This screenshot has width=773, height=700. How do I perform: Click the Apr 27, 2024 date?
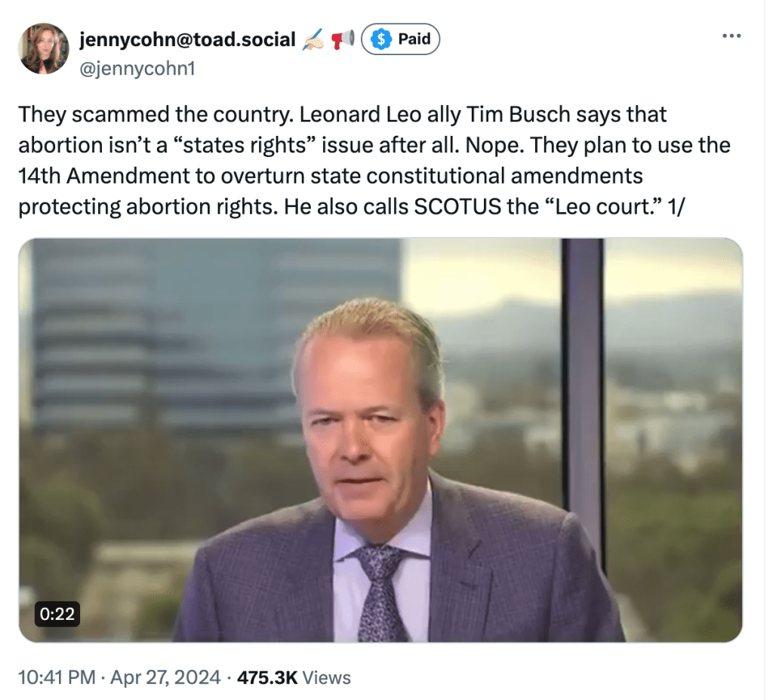pos(167,677)
